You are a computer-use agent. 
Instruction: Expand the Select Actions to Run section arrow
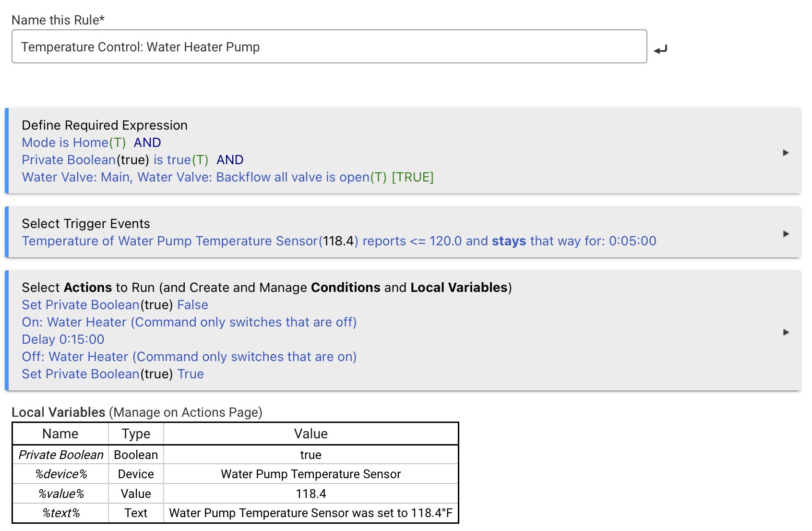click(x=786, y=332)
